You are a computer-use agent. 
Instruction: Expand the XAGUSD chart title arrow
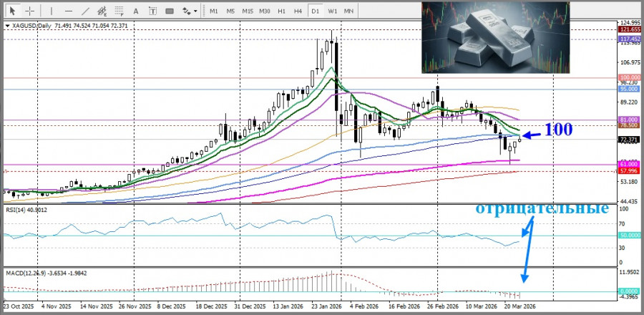pos(7,25)
